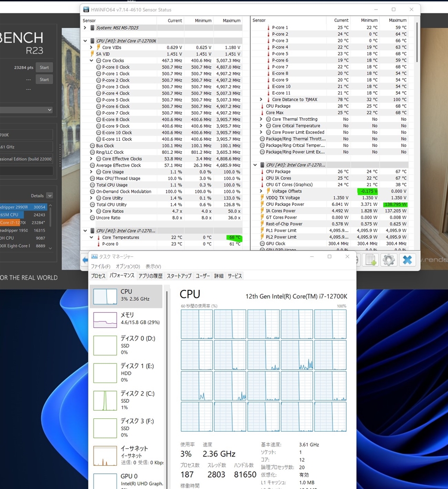Open the Cinebench combo box above CPU info
448x489 pixels.
coord(26,110)
